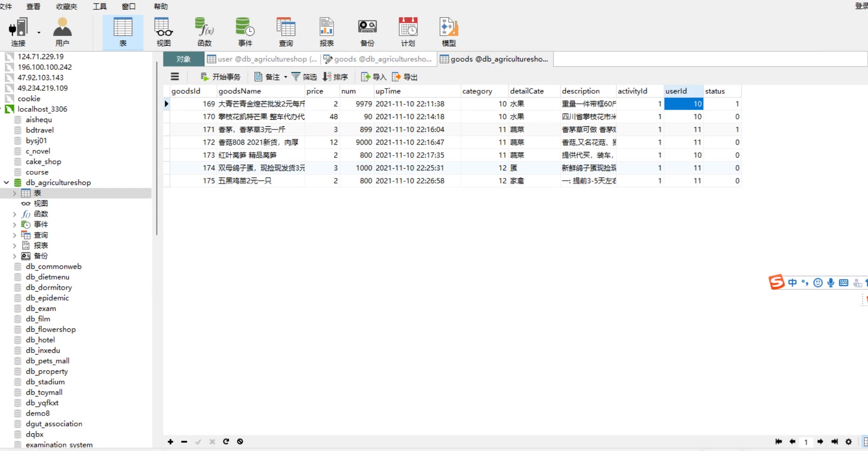The image size is (868, 451).
Task: Open the Model (模型) toolbar icon
Action: click(448, 32)
